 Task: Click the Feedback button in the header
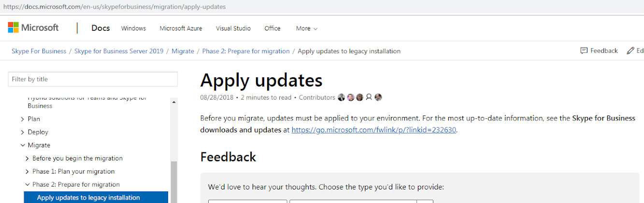click(599, 51)
